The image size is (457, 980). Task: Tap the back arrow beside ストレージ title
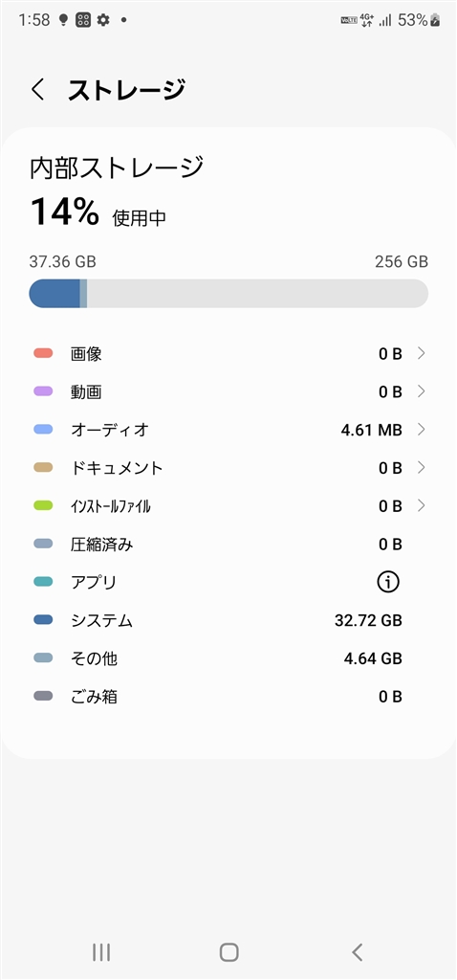38,90
